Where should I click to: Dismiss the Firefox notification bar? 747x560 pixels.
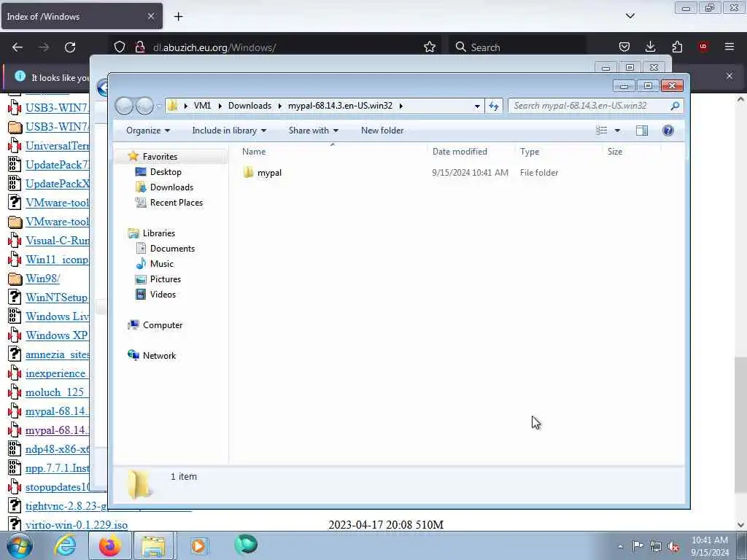[x=729, y=76]
